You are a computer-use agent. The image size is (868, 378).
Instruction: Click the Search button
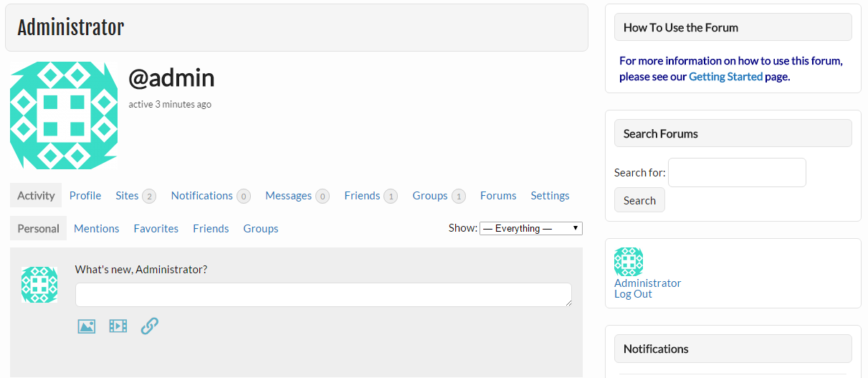[x=639, y=200]
